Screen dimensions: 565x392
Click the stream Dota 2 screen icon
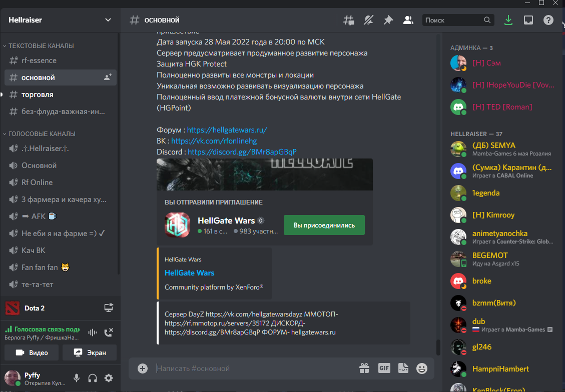(109, 308)
